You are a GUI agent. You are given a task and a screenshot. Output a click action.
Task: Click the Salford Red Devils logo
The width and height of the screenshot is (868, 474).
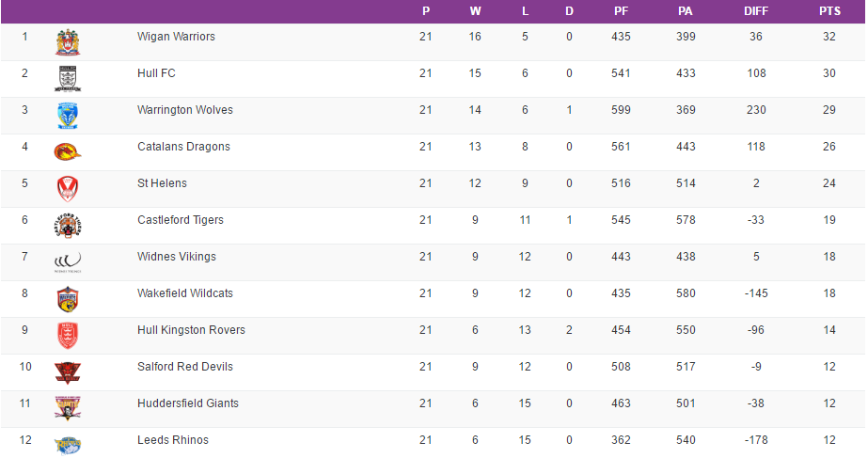click(68, 371)
